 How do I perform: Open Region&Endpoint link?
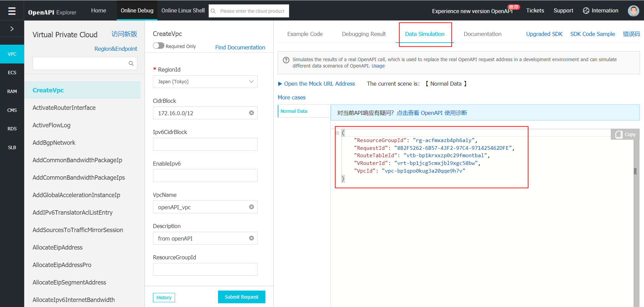pos(116,49)
